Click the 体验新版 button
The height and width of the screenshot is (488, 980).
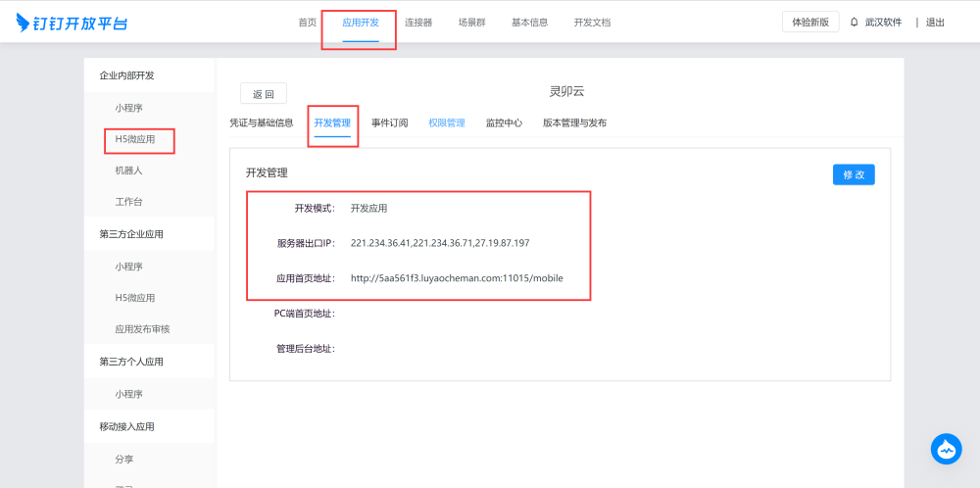[x=809, y=23]
